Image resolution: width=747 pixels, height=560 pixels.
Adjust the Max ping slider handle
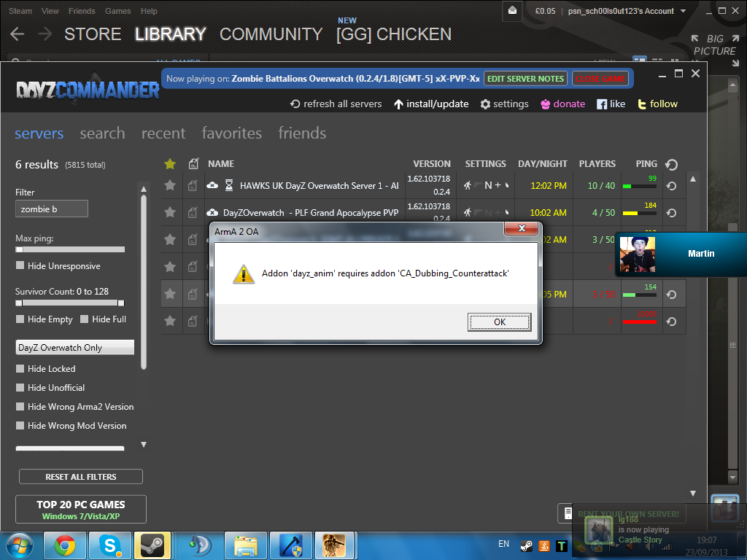tap(20, 249)
